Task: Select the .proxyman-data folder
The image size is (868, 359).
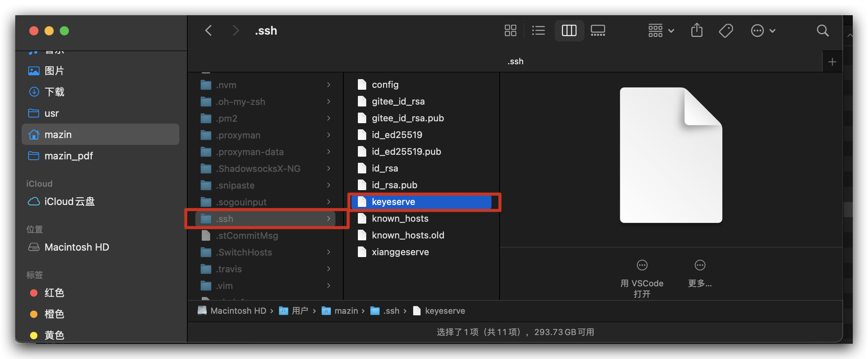Action: pos(265,152)
